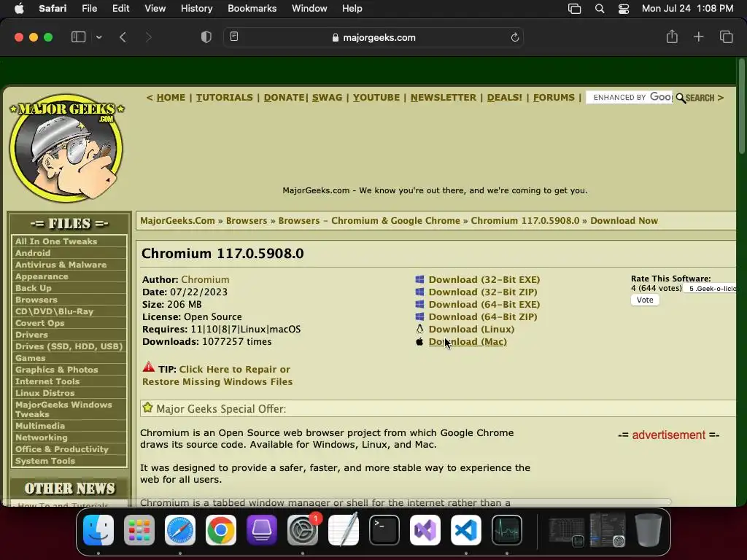Click the Windows icon beside 64-Bit EXE

[419, 304]
